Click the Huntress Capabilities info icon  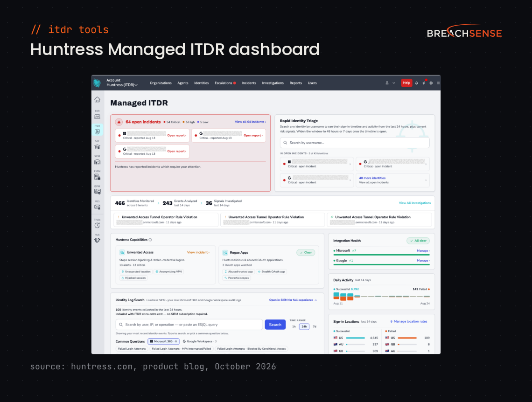(x=150, y=240)
